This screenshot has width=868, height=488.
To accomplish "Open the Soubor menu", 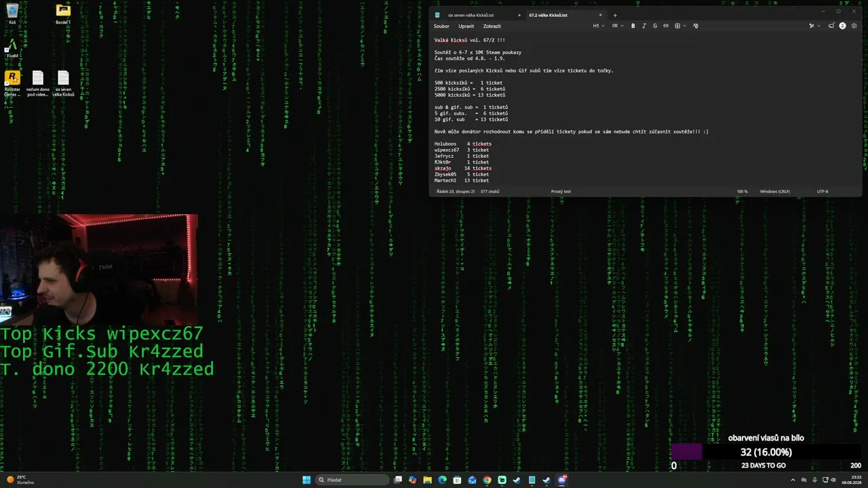I will pos(441,26).
